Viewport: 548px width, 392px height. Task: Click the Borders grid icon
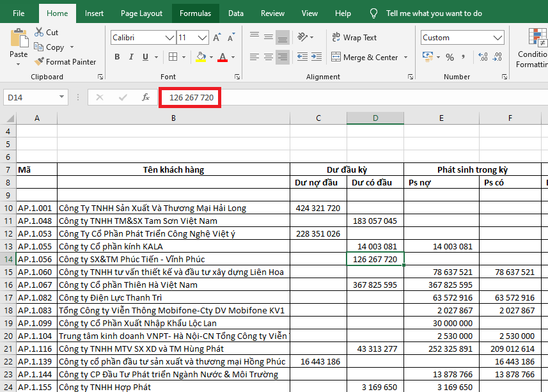pos(173,57)
